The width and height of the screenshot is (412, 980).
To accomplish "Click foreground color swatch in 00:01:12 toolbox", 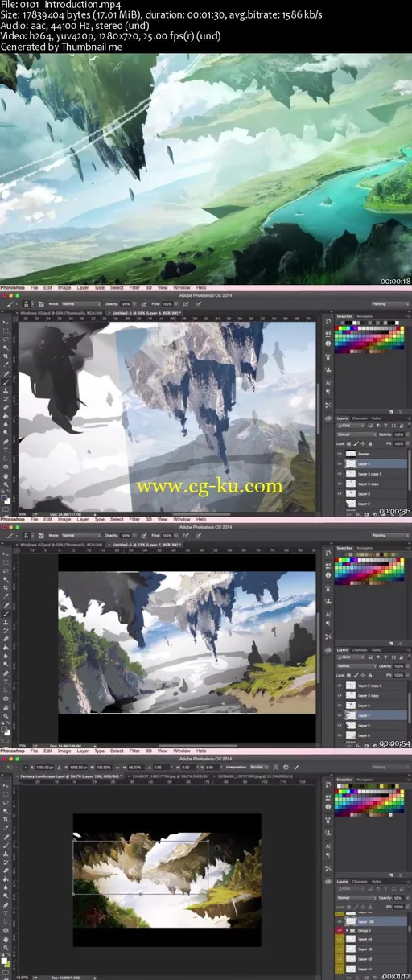I will (4, 961).
